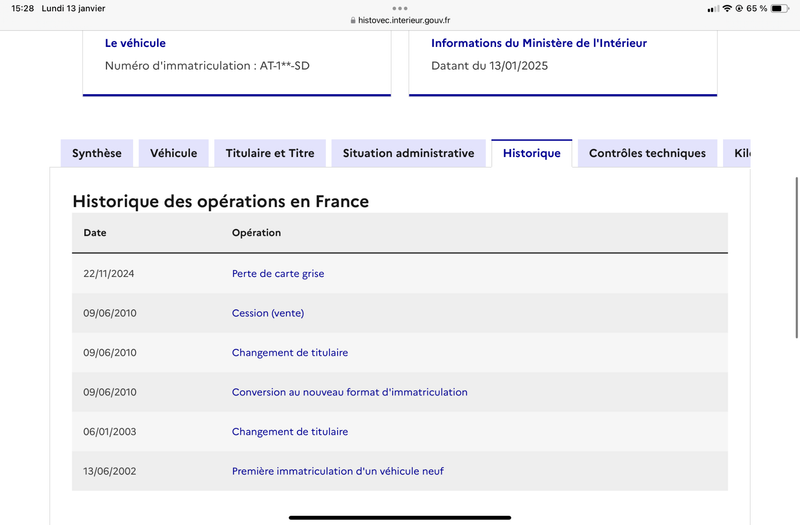Open the Titulaire et Titre tab
The height and width of the screenshot is (525, 800).
[270, 153]
